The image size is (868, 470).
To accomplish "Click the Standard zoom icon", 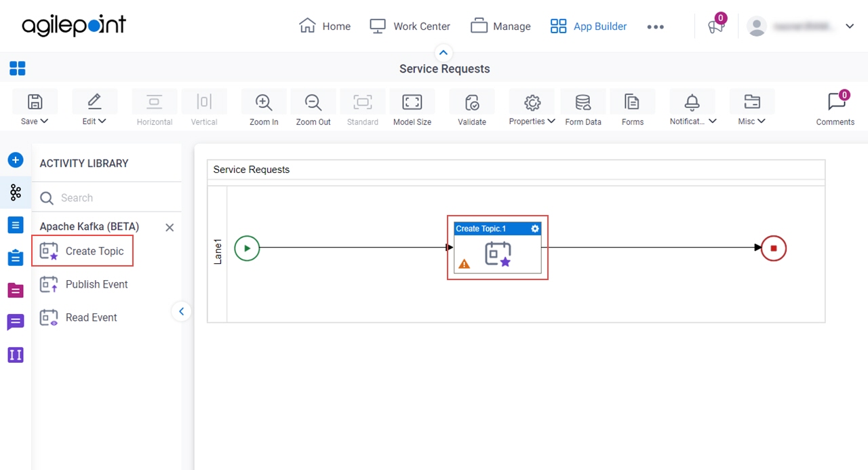I will (x=363, y=102).
